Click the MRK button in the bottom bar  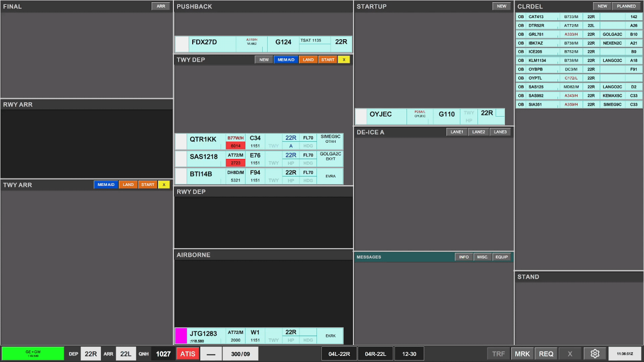[x=522, y=353]
